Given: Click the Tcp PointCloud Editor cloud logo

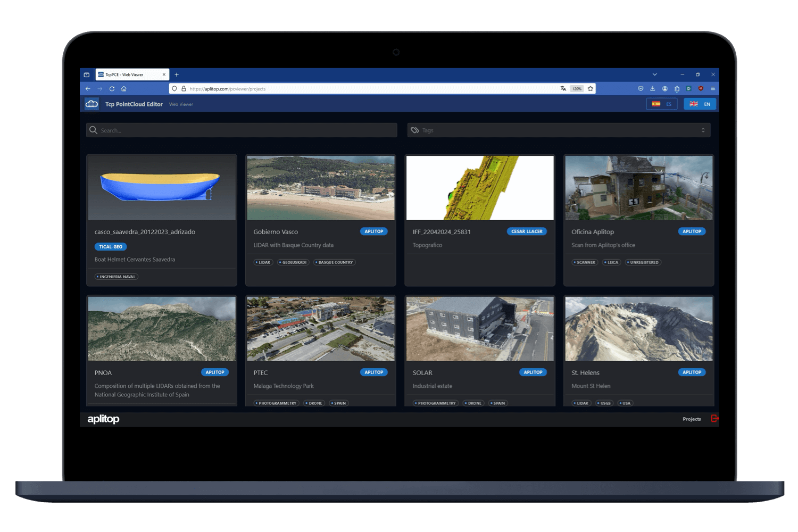Looking at the screenshot, I should click(x=92, y=104).
